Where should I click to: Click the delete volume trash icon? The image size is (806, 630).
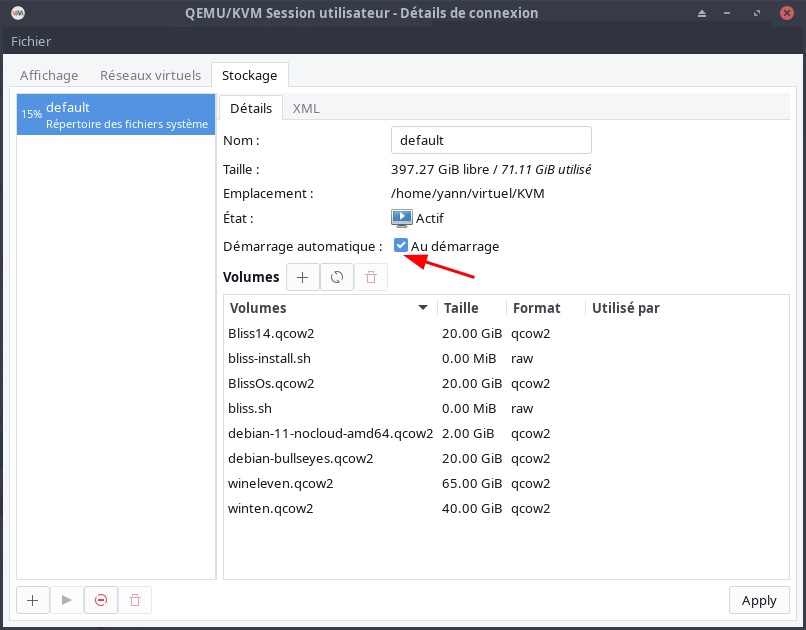371,277
